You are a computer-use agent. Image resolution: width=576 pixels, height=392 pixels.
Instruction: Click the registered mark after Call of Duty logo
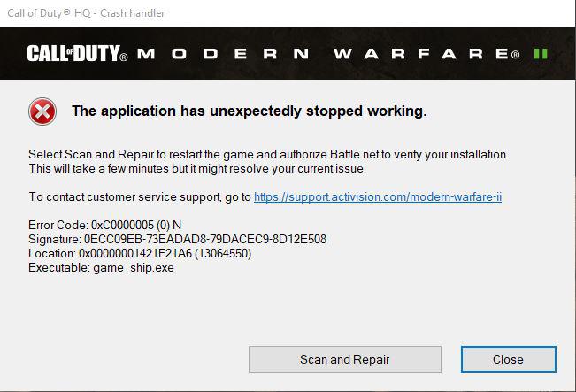click(x=124, y=58)
